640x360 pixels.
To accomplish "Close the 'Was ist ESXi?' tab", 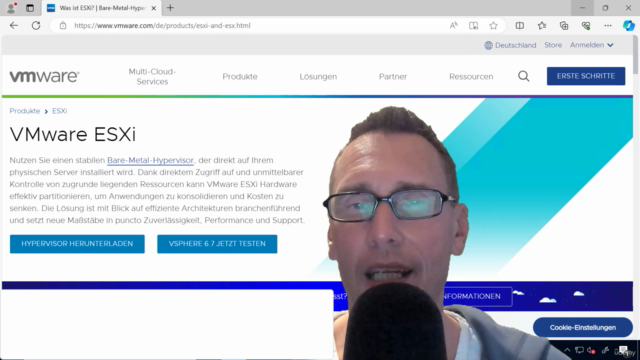I will tap(153, 8).
